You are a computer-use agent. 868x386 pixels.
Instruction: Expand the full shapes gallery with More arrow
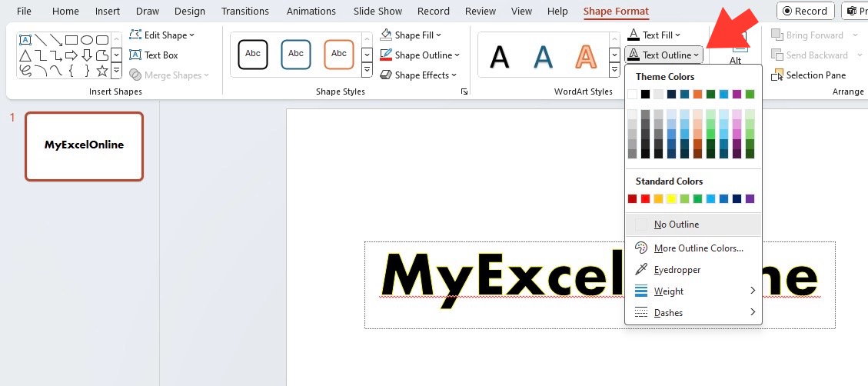(x=116, y=70)
